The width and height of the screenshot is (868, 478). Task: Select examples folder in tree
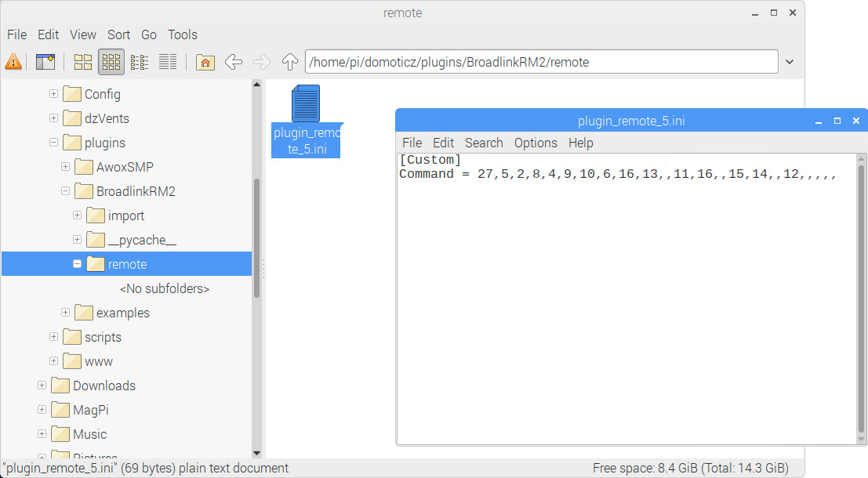click(123, 313)
